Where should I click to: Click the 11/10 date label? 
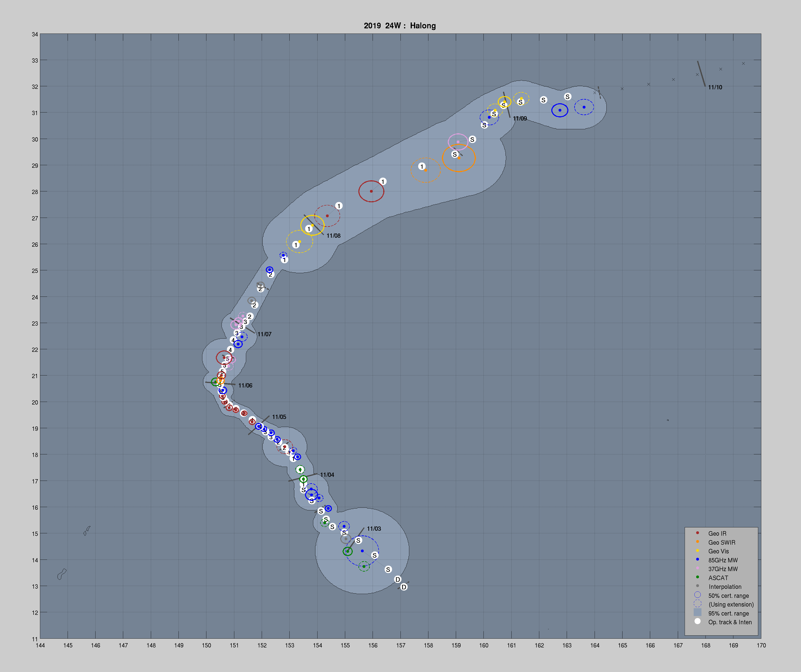point(715,87)
